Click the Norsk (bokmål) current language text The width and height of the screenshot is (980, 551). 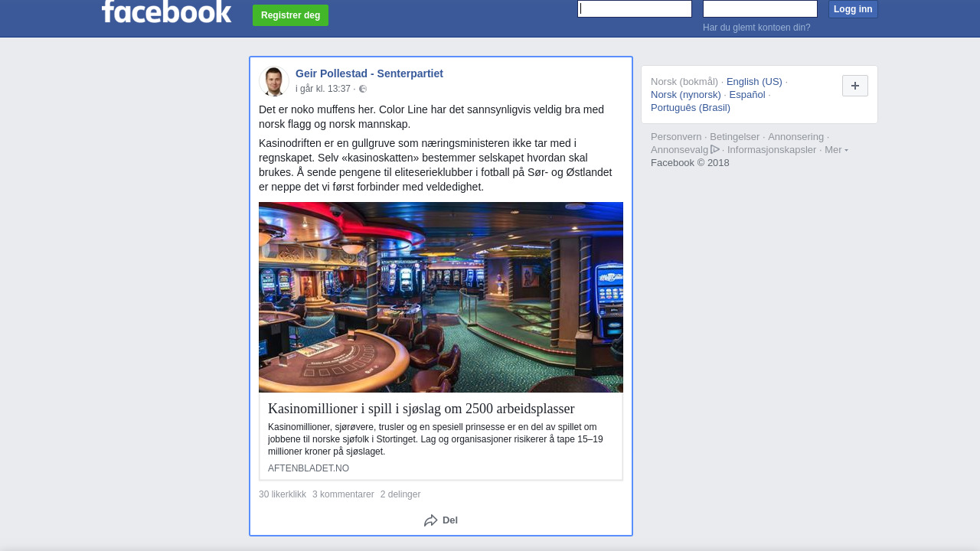pyautogui.click(x=684, y=82)
